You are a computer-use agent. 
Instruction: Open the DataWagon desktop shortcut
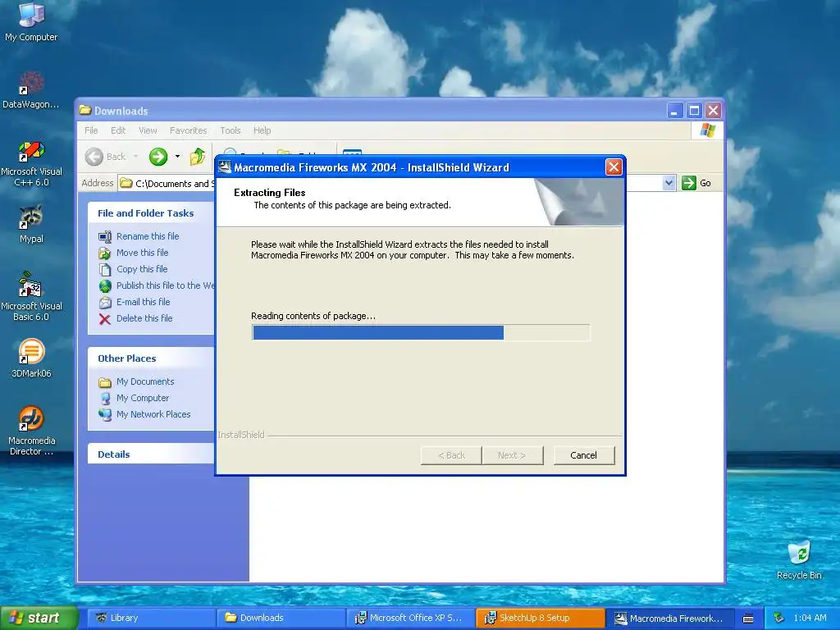click(x=31, y=89)
